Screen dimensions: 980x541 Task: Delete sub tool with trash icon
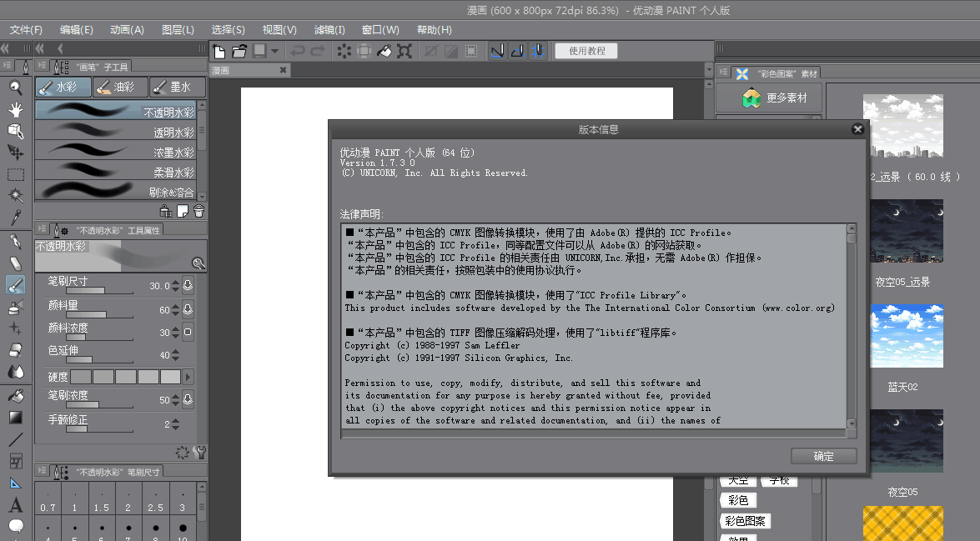tap(199, 210)
